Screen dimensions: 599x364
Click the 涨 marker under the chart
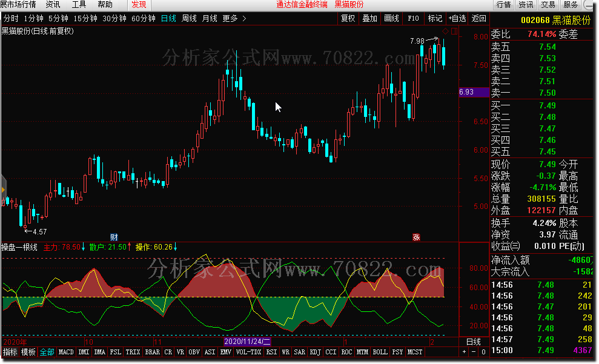coord(417,237)
